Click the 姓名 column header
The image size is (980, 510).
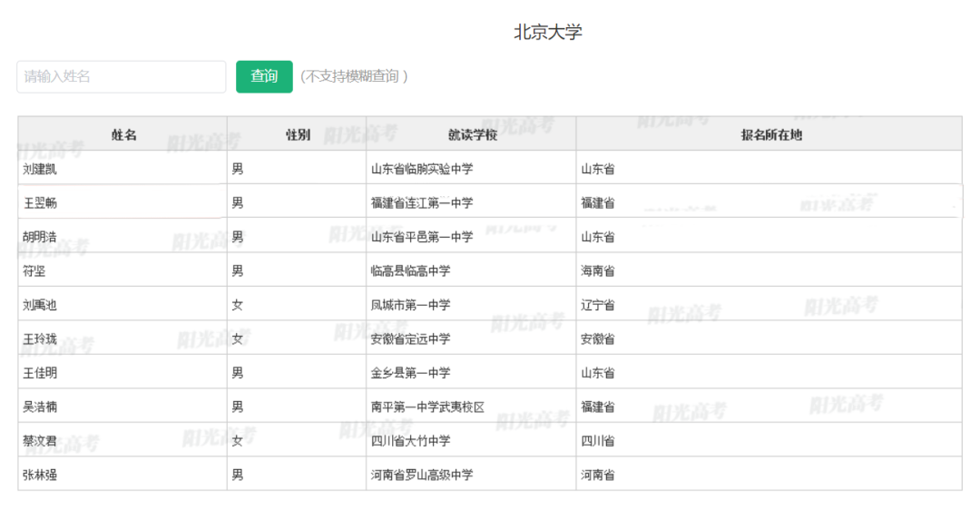(x=123, y=134)
